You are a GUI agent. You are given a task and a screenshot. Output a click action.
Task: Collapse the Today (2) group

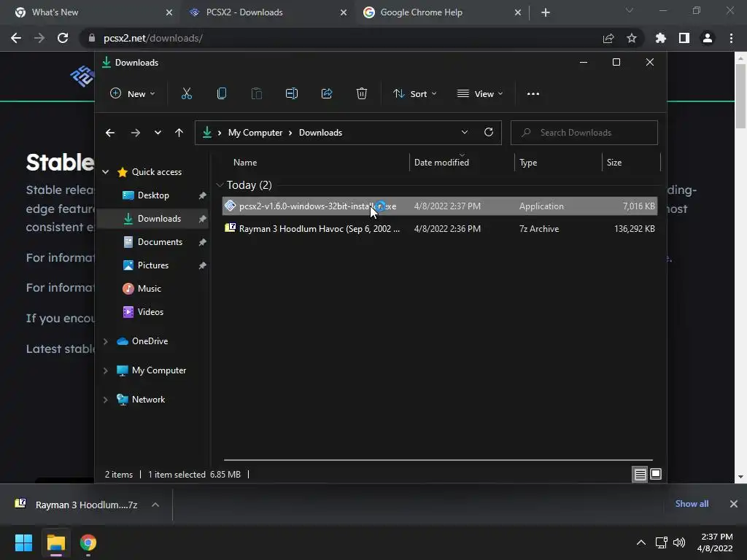coord(220,184)
